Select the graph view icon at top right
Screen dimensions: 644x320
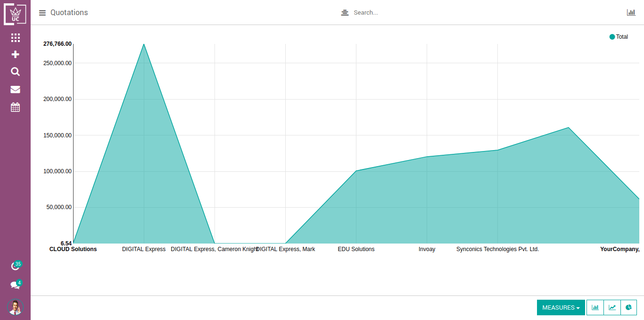[x=631, y=13]
